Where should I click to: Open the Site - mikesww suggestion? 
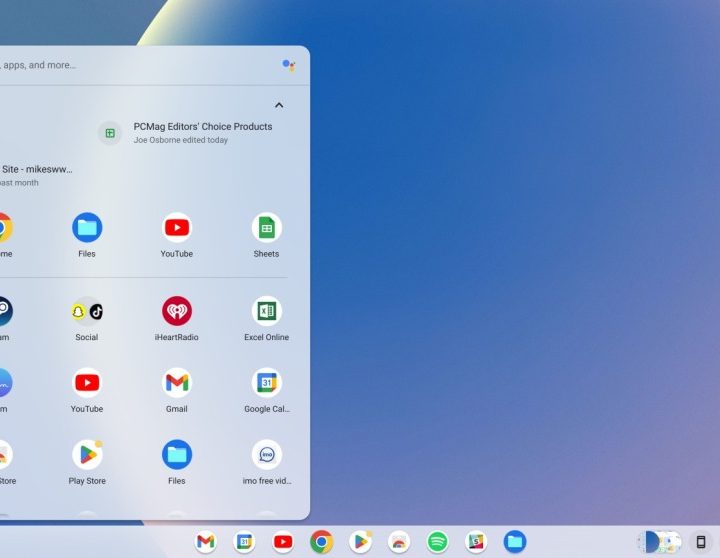[x=37, y=175]
